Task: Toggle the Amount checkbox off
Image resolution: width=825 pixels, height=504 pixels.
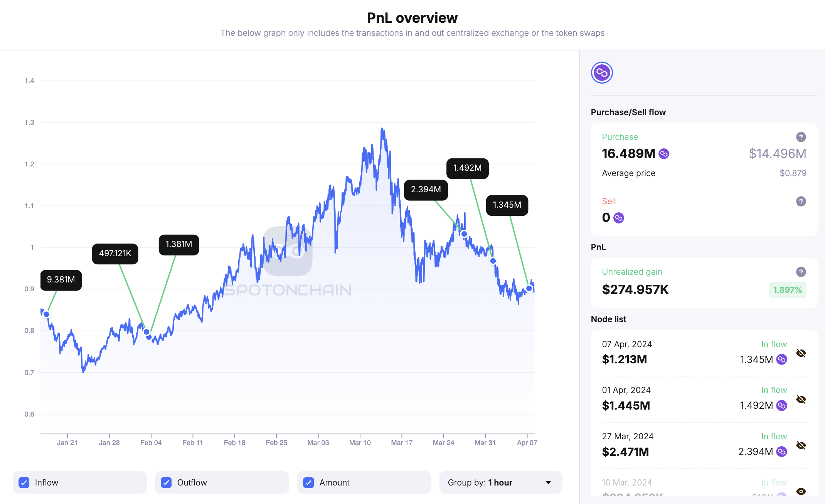Action: 308,482
